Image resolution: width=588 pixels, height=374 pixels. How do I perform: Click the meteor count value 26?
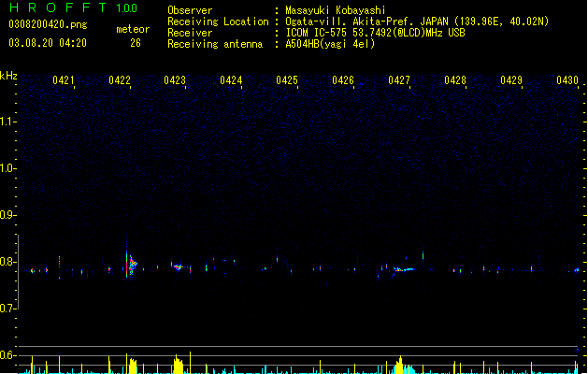coord(136,43)
